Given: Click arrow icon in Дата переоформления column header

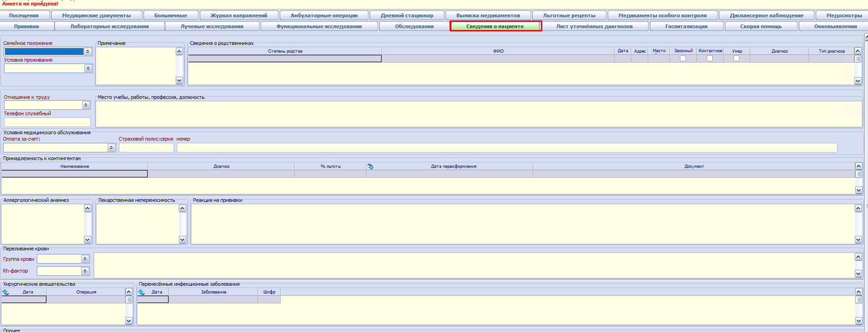Looking at the screenshot, I should coord(371,166).
